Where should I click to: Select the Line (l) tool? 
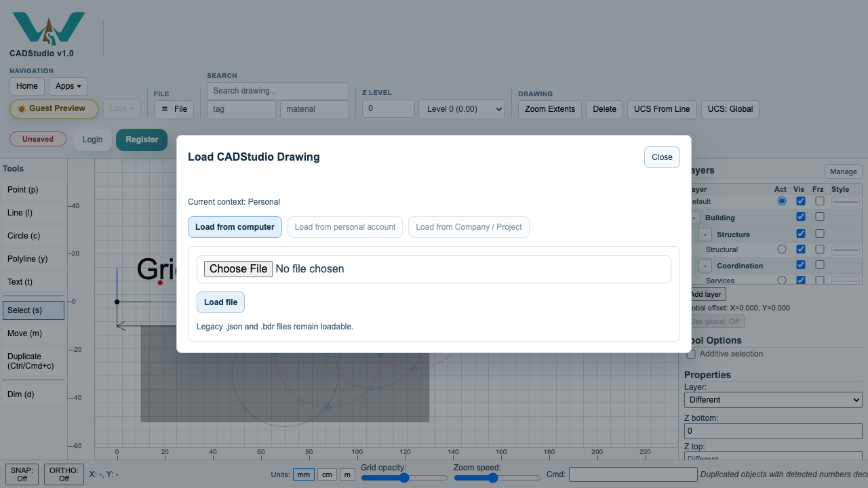(33, 213)
